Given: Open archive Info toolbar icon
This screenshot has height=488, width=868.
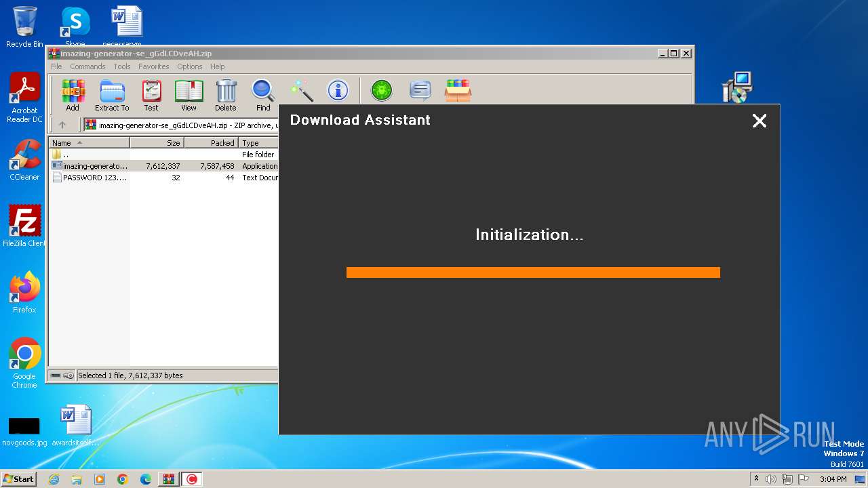Looking at the screenshot, I should pos(338,90).
